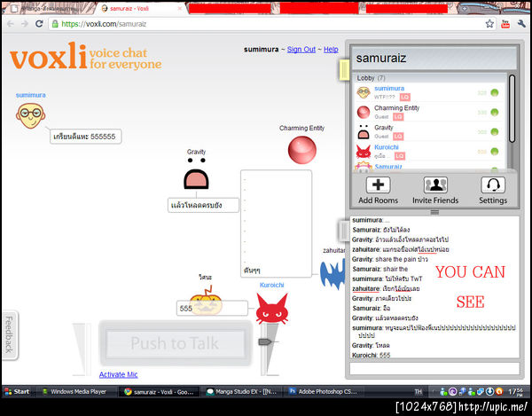Viewport: 532px width, 416px height.
Task: Click the 555555 speech bubble under sumimura
Action: [x=85, y=137]
